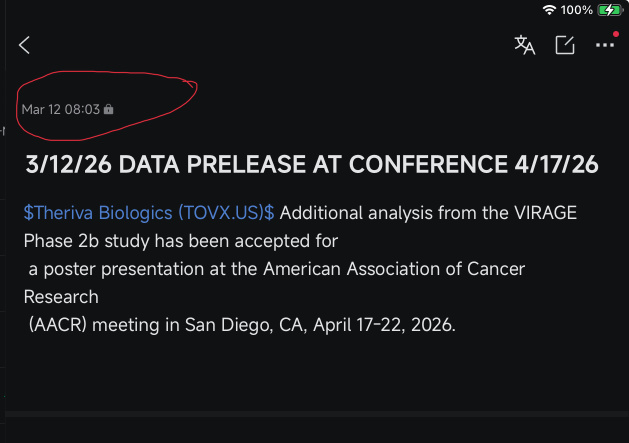
Task: Tap the lock icon beside the timestamp
Action: [108, 109]
